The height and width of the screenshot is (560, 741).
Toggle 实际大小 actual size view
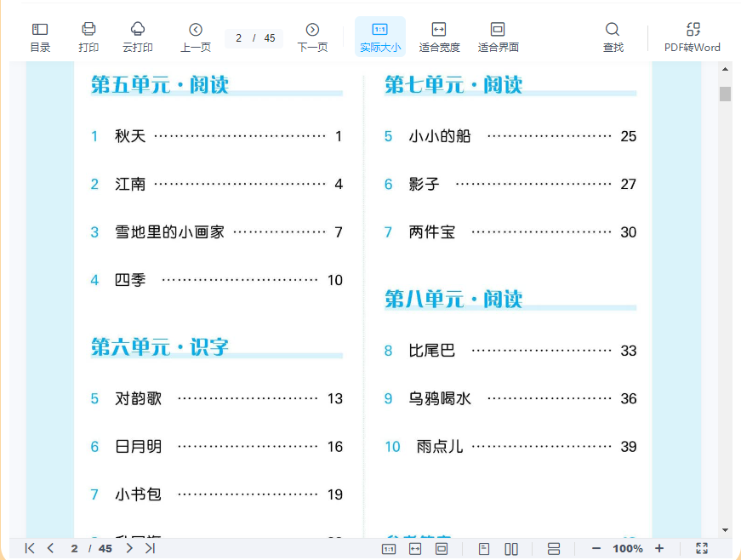coord(380,37)
